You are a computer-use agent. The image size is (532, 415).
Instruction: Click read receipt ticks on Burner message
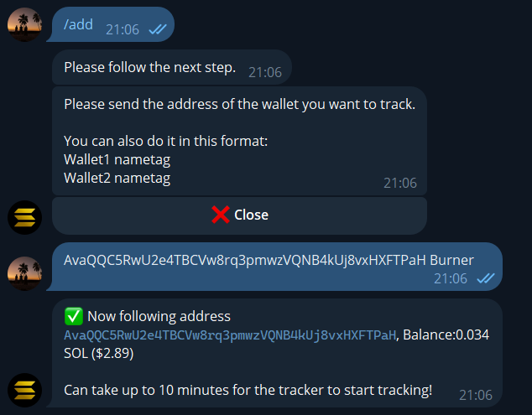pos(486,278)
